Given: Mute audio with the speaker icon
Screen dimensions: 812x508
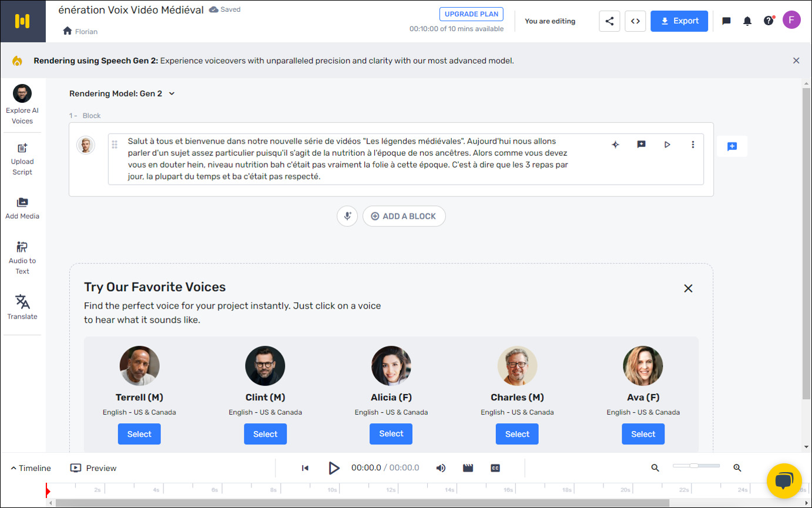Looking at the screenshot, I should click(441, 468).
